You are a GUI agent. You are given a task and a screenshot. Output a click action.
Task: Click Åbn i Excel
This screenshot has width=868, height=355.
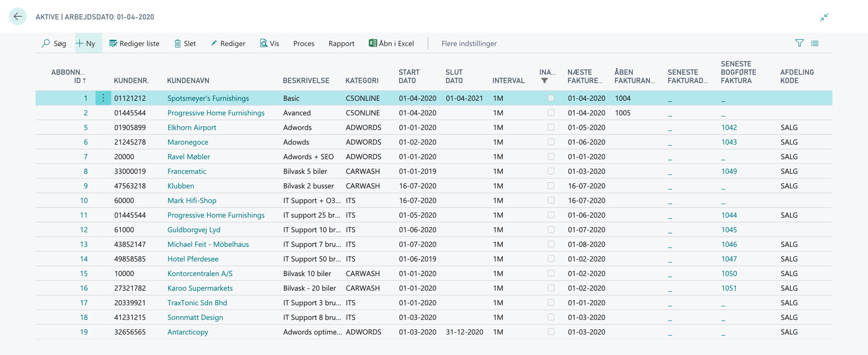(x=391, y=43)
